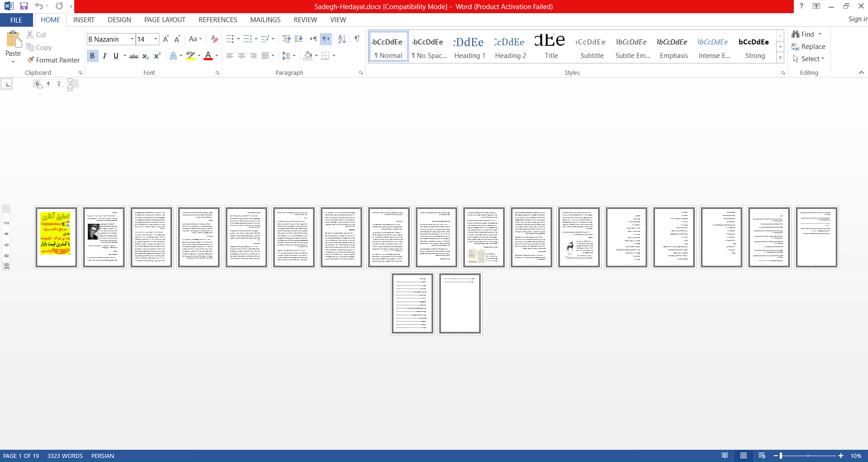Increase font size with Grow Font
Image resolution: width=868 pixels, height=462 pixels.
pyautogui.click(x=166, y=39)
